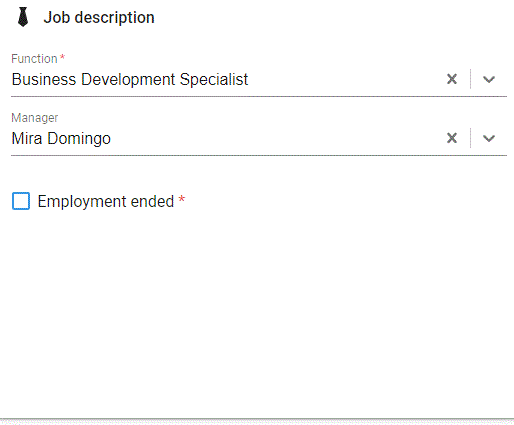Image resolution: width=514 pixels, height=425 pixels.
Task: Focus the Manager input's empty space
Action: pos(278,138)
